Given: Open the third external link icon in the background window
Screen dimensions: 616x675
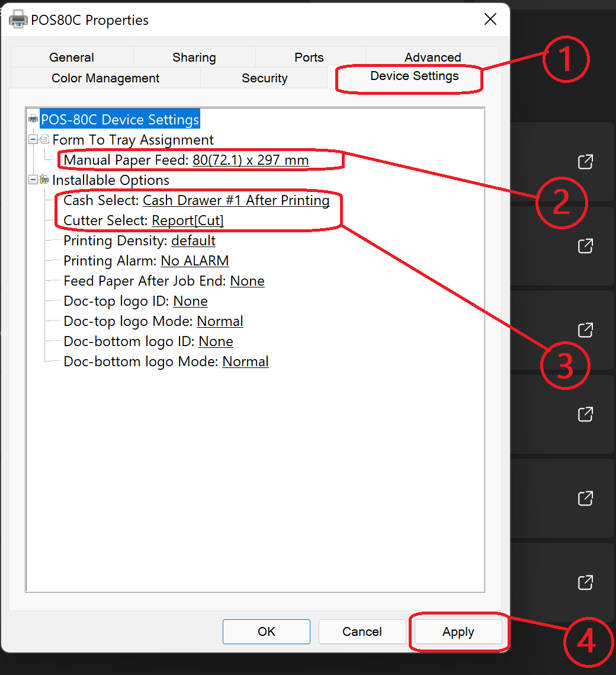Looking at the screenshot, I should (x=585, y=330).
